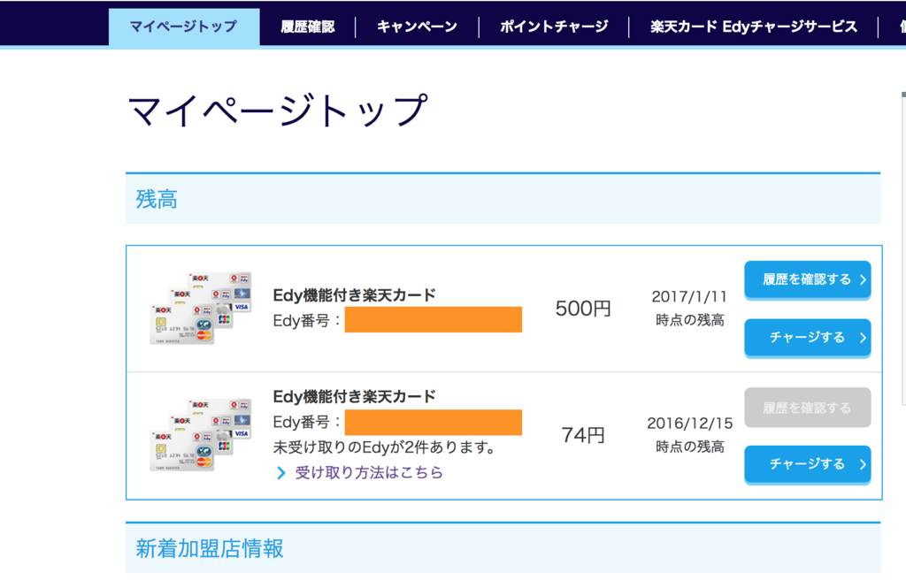The height and width of the screenshot is (588, 906).
Task: Click the 74円 balance amount
Action: [x=583, y=435]
